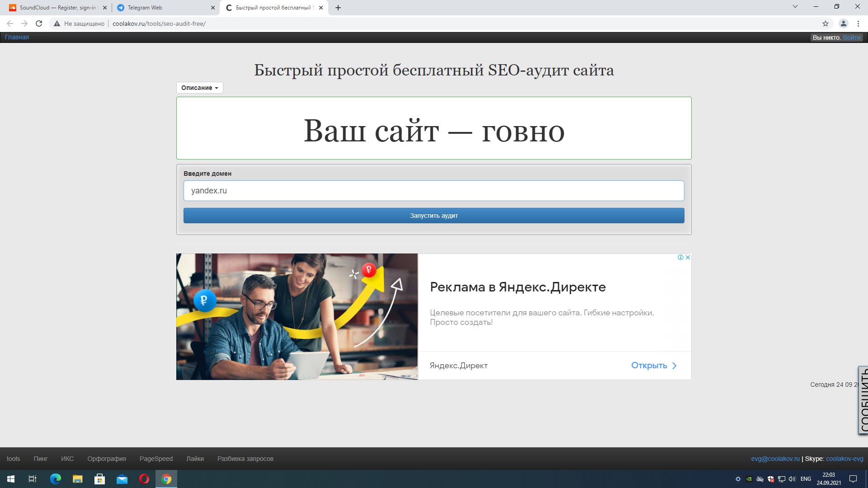Open the ad via 'Открыть' link
The image size is (868, 488).
(x=654, y=366)
